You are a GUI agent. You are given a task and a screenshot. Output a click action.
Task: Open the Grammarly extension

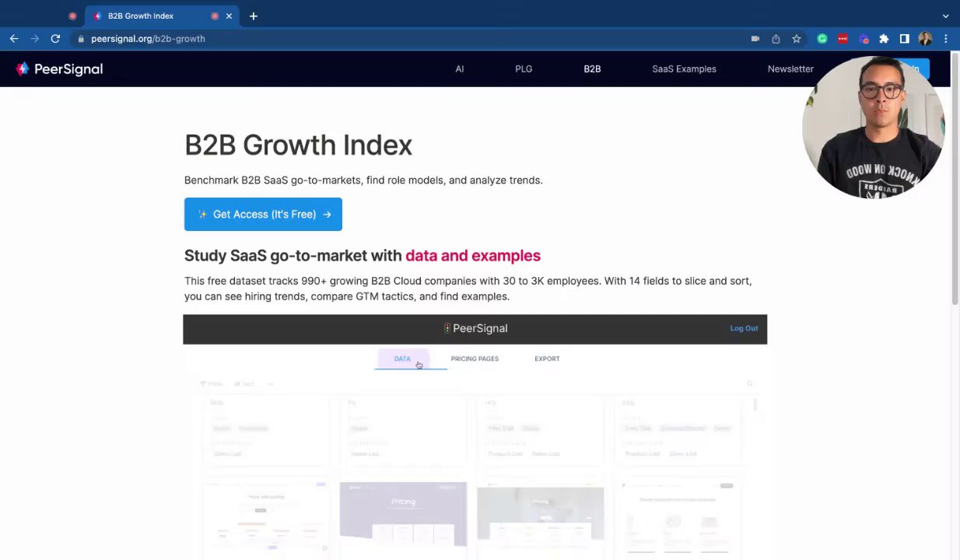pyautogui.click(x=822, y=39)
